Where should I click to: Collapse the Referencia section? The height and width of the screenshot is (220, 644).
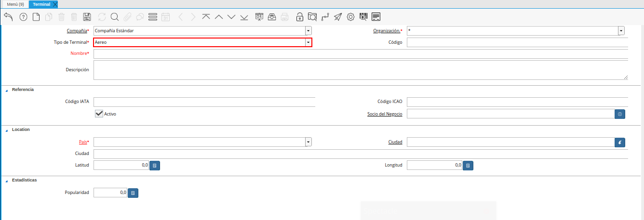(6, 90)
